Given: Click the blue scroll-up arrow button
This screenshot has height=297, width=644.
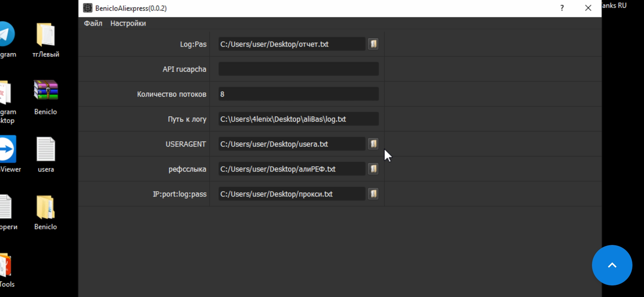Looking at the screenshot, I should tap(612, 265).
